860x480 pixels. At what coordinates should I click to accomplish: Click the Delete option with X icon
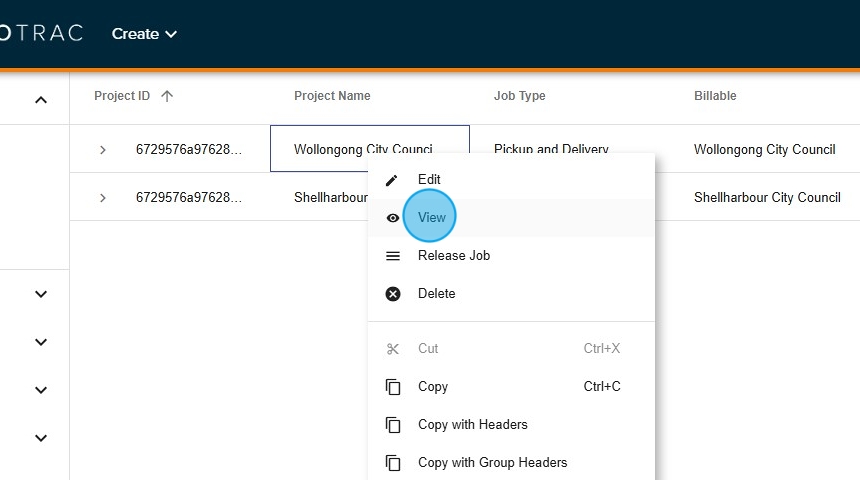click(x=436, y=294)
